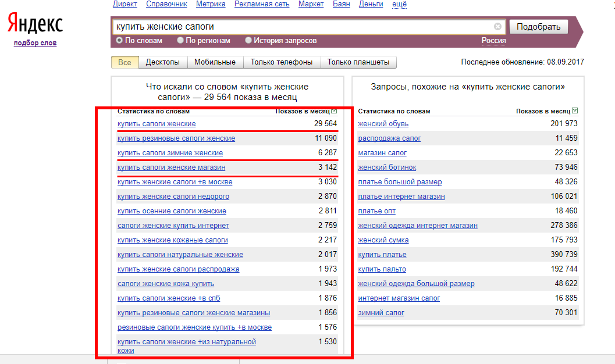Screen dimensions: 615x364
Task: Open the "Россия" region selector
Action: [493, 41]
